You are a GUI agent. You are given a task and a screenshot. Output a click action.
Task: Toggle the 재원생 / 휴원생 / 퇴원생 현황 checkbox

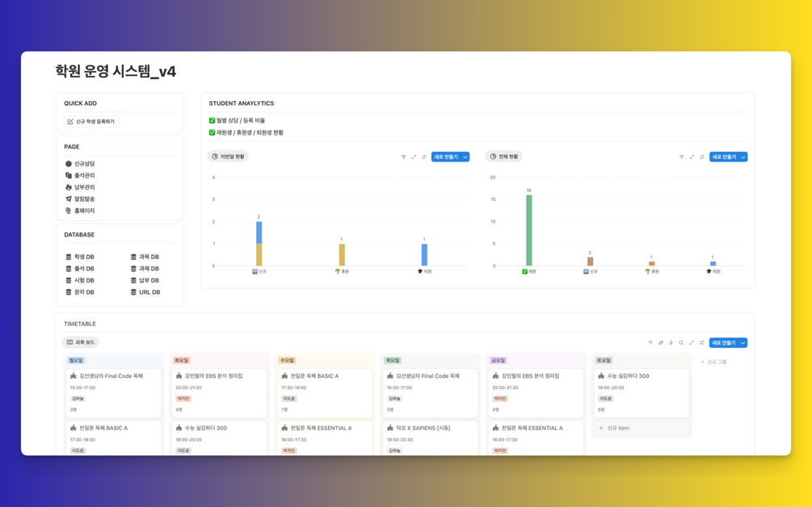212,132
